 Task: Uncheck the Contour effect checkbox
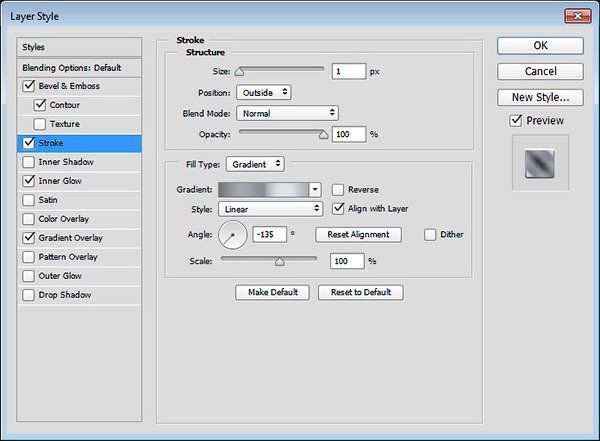(x=40, y=105)
